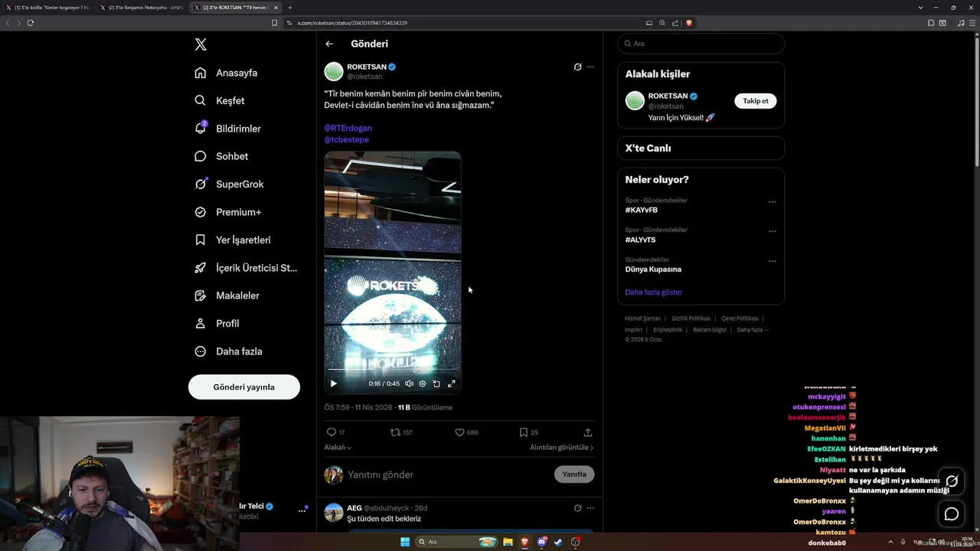The image size is (980, 551).
Task: Open SuperGrok from the sidebar
Action: coord(229,184)
